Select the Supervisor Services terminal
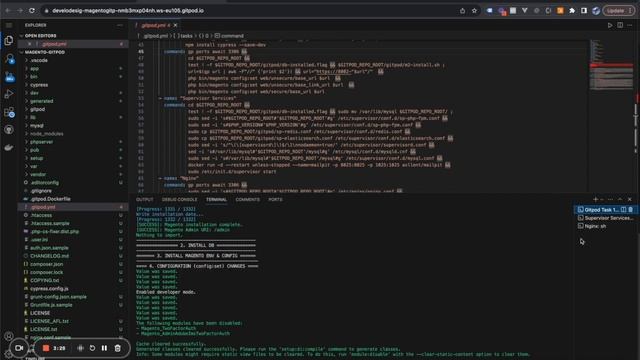Image resolution: width=640 pixels, height=360 pixels. [605, 218]
